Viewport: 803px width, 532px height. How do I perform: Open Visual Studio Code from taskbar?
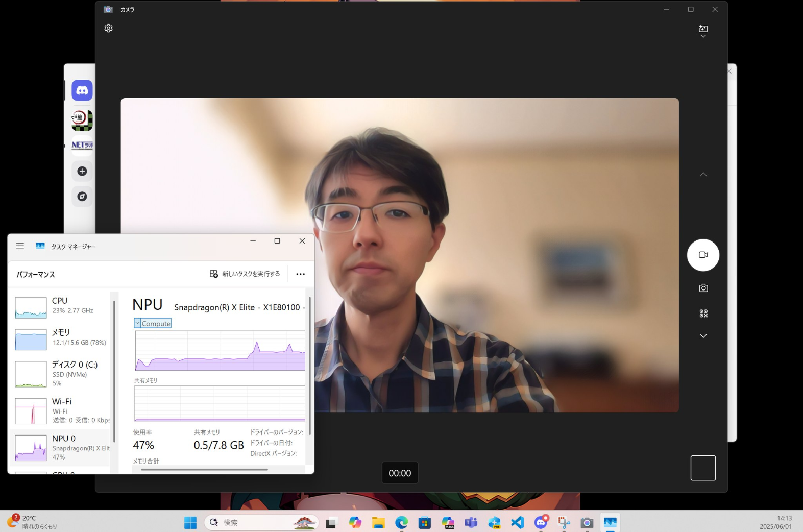coord(518,523)
